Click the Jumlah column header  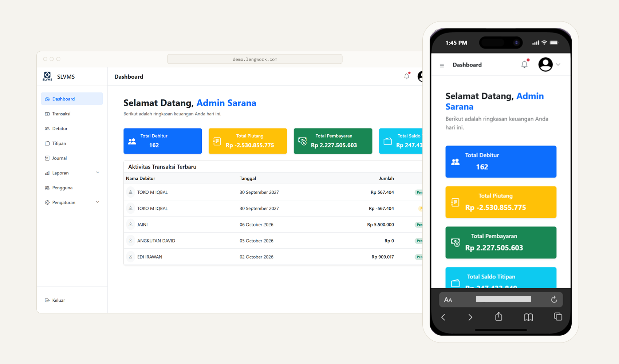386,178
